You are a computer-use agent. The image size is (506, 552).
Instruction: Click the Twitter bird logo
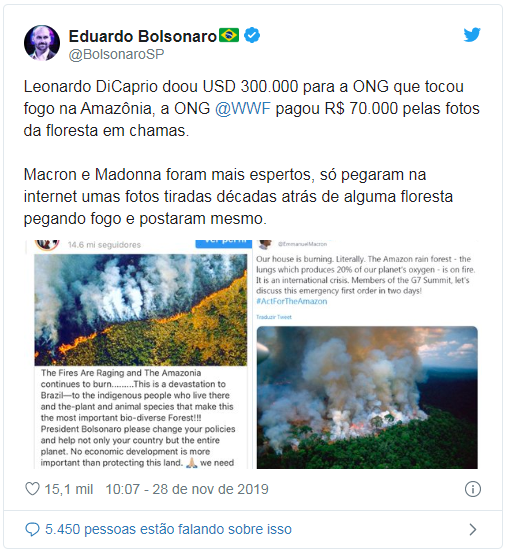[472, 34]
